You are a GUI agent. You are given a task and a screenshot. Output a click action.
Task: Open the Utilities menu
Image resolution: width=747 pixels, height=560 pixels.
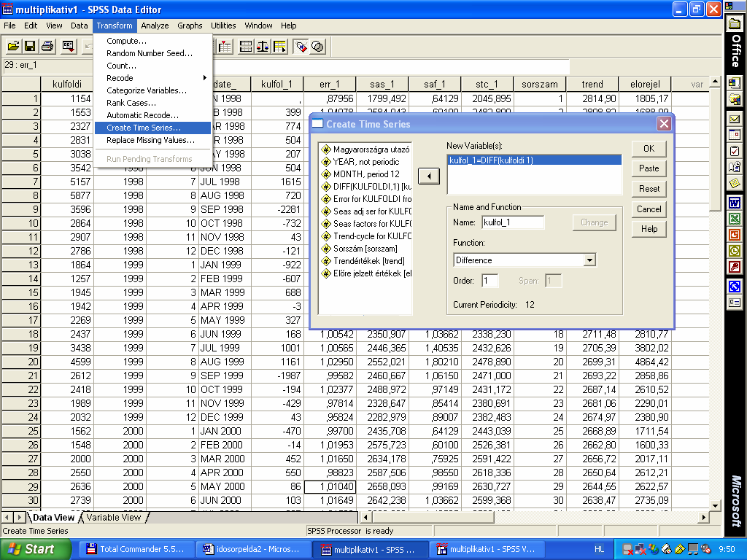coord(223,26)
